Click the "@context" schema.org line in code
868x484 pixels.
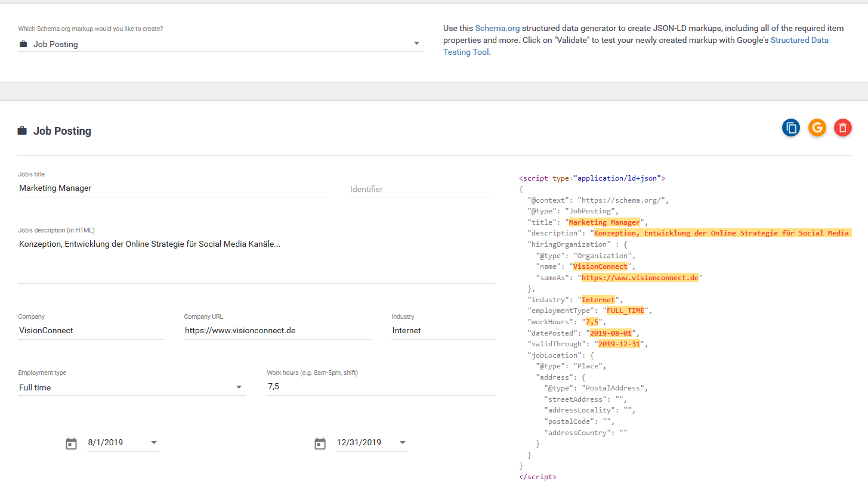coord(598,200)
